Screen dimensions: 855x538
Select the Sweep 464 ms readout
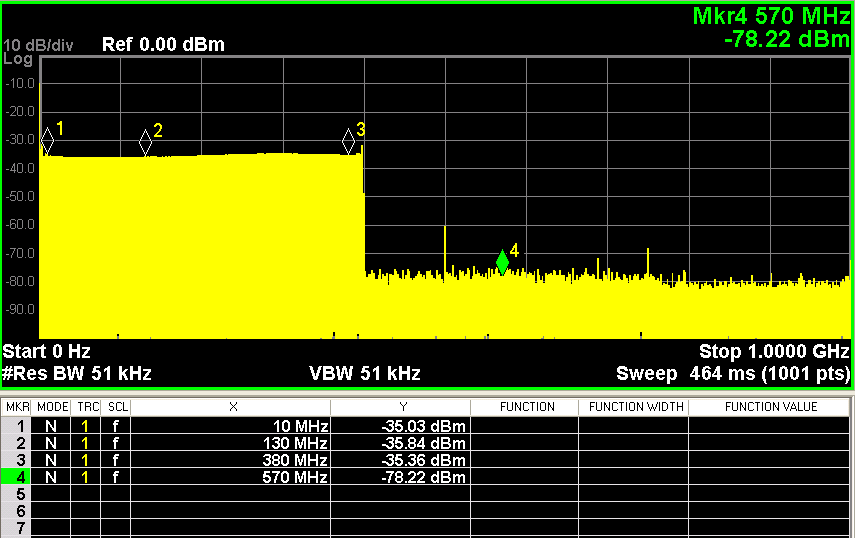pyautogui.click(x=733, y=374)
